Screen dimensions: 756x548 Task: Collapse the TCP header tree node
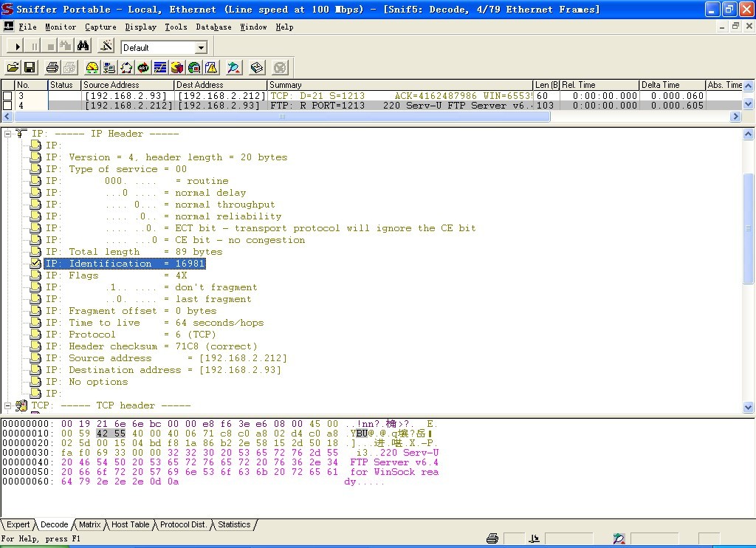point(7,405)
